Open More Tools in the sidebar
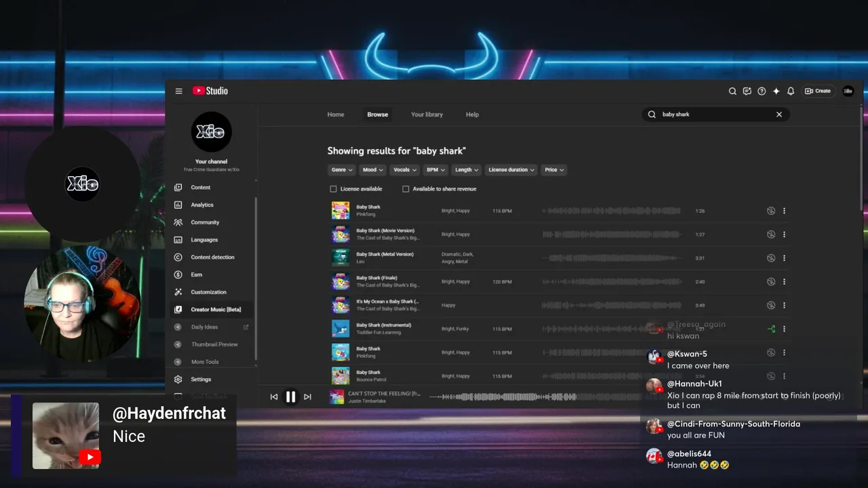This screenshot has height=488, width=868. (212, 362)
